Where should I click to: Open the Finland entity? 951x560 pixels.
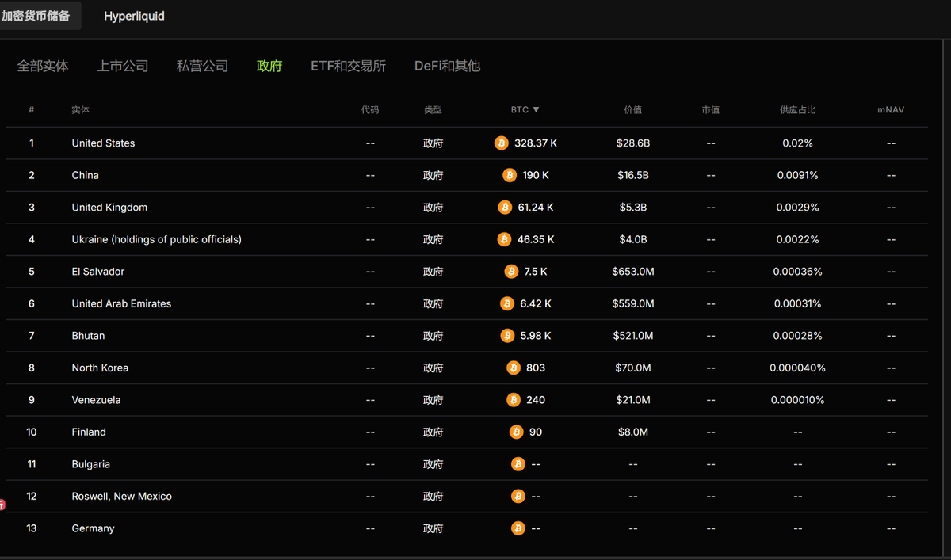pyautogui.click(x=89, y=432)
